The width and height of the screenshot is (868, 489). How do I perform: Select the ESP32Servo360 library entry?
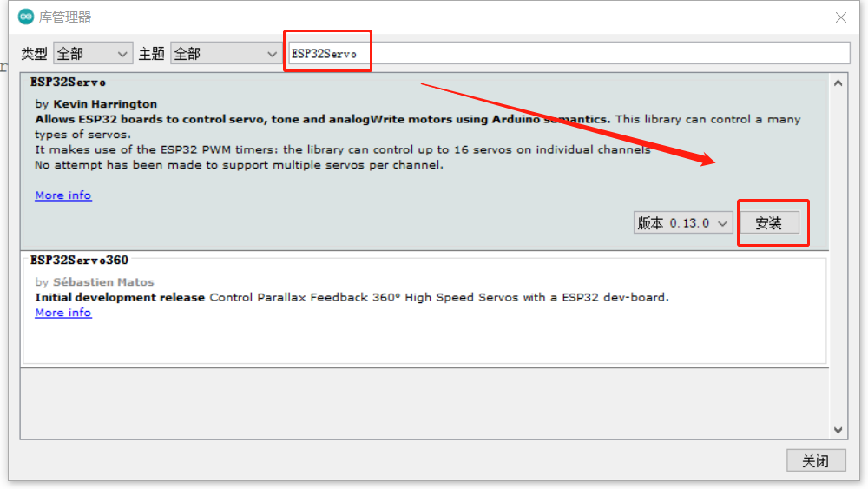[x=79, y=260]
